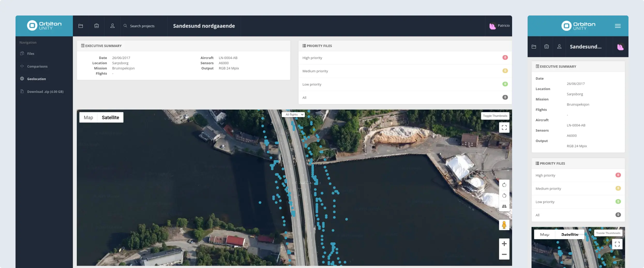Rotate the map counterclockwise
This screenshot has height=268, width=644.
(x=504, y=196)
